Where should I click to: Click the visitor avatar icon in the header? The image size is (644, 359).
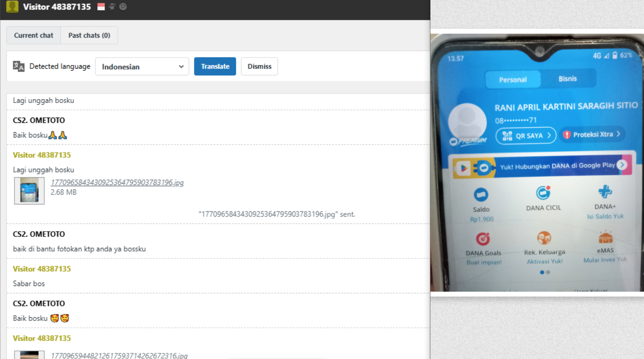coord(12,6)
